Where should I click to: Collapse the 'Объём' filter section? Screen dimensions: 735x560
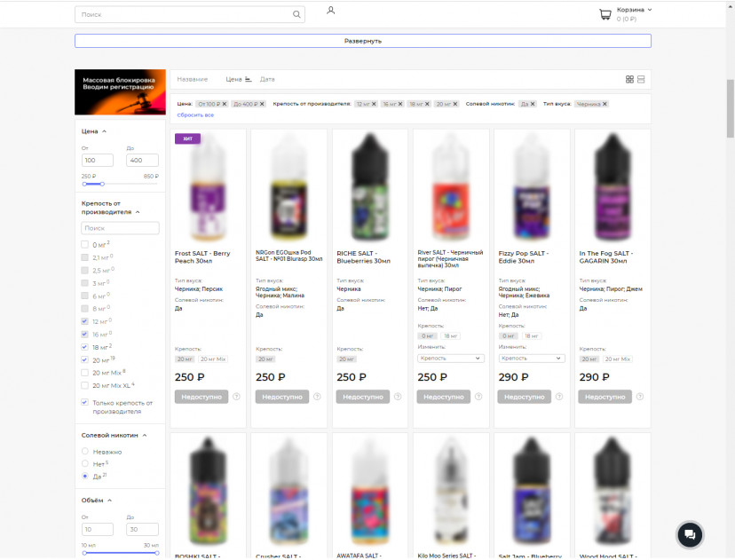tap(109, 501)
